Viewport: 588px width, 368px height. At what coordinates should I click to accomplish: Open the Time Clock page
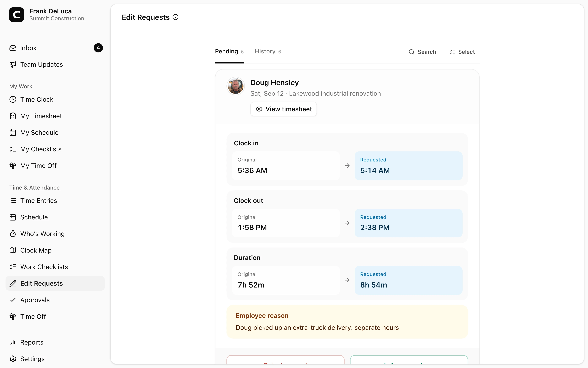pyautogui.click(x=55, y=100)
